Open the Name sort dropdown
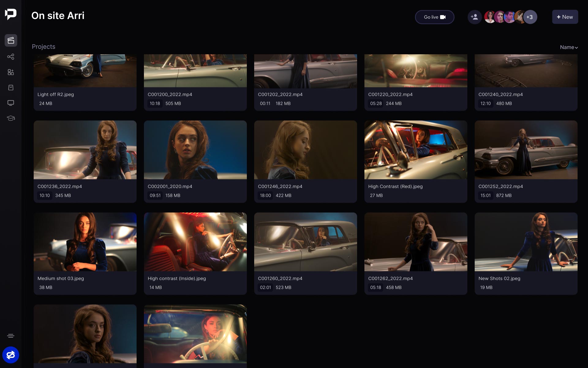This screenshot has width=588, height=368. click(x=569, y=47)
